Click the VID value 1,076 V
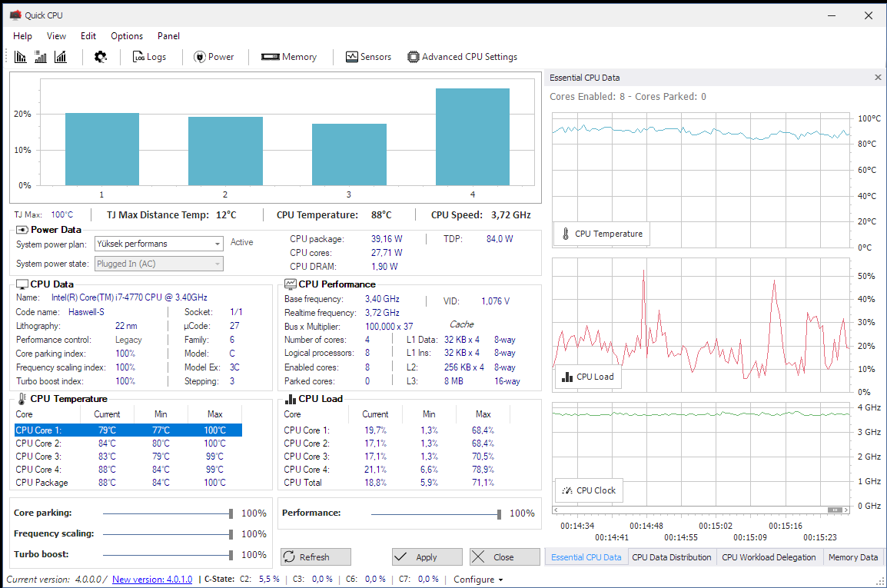The image size is (887, 588). pyautogui.click(x=496, y=301)
